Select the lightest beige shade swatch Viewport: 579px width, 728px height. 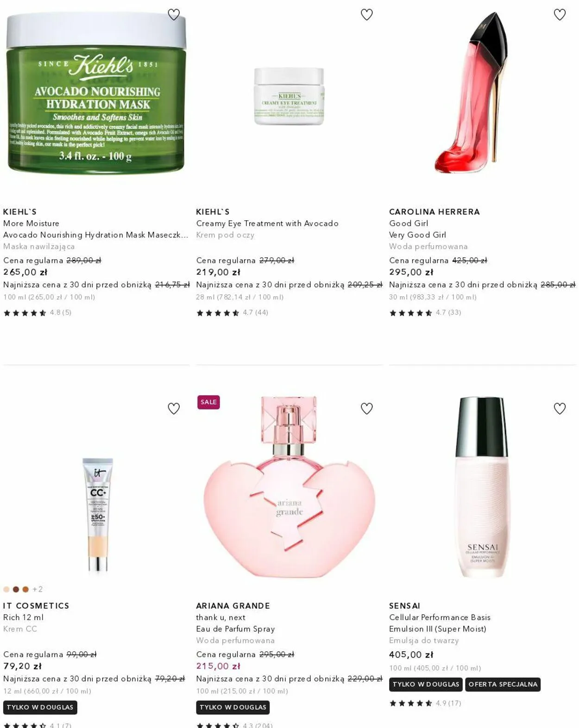pos(6,589)
